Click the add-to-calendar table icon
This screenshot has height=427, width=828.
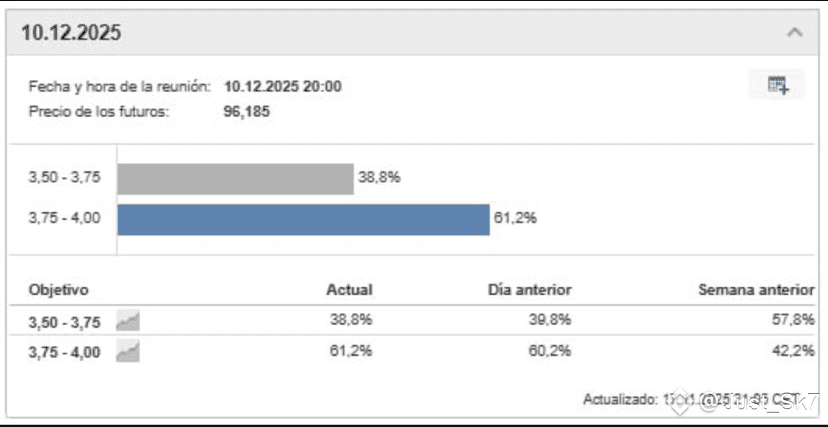tap(777, 84)
